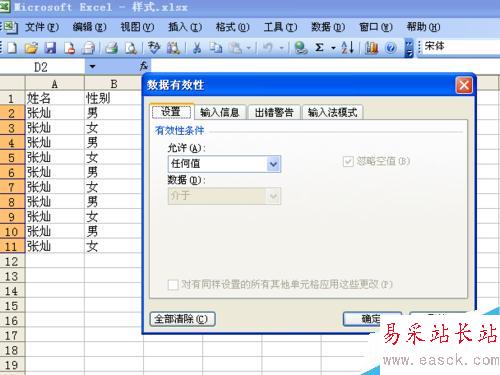Paste using the clipboard icon
500x375 pixels.
pos(236,48)
